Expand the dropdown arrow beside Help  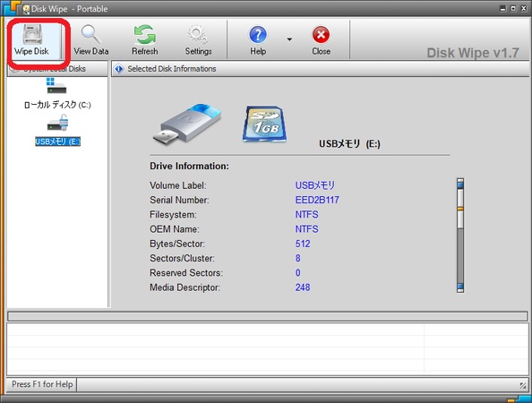point(289,39)
